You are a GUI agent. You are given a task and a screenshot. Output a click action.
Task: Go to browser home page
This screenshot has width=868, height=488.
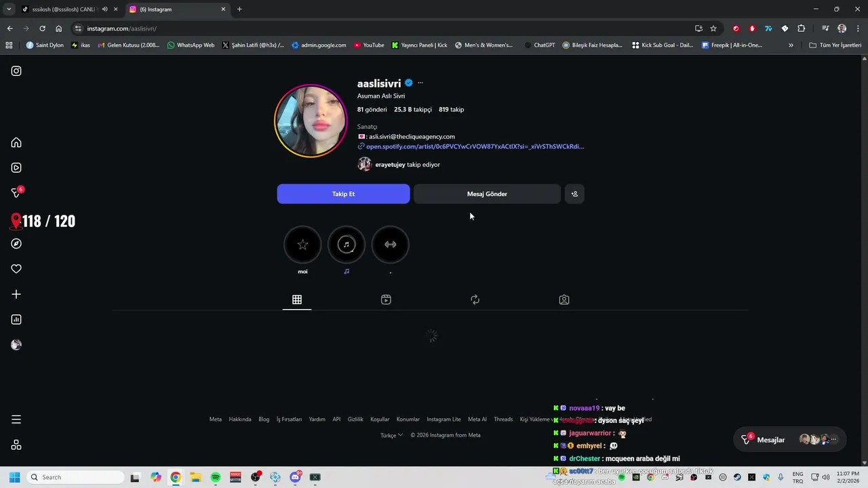(59, 28)
